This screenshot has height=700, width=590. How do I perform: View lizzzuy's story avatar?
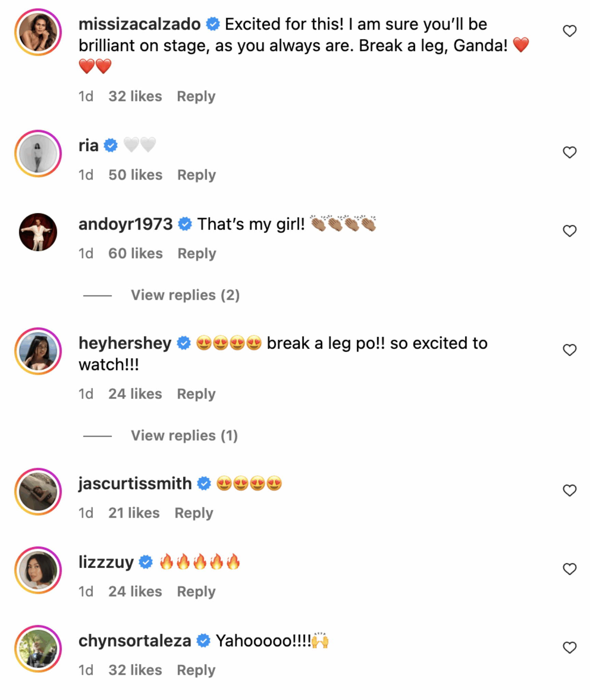38,570
